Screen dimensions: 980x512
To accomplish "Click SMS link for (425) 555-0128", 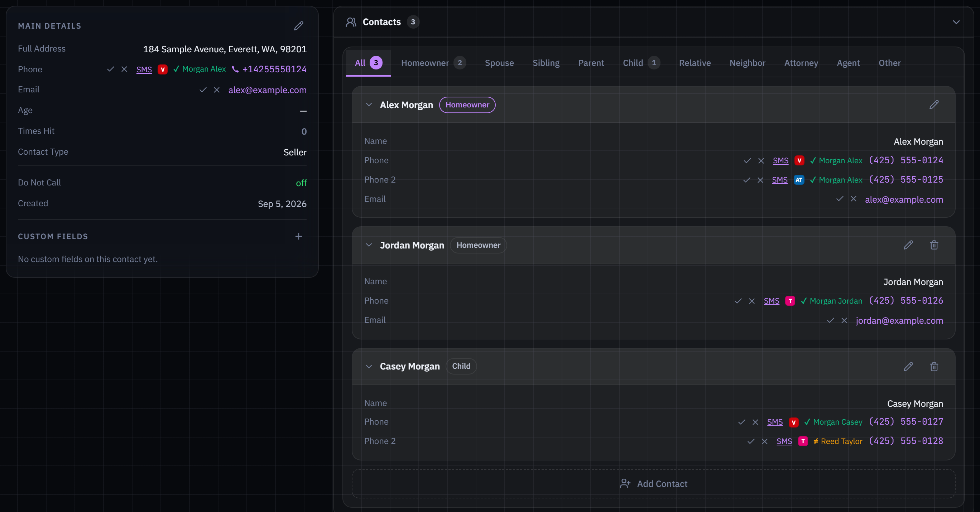I will coord(784,441).
